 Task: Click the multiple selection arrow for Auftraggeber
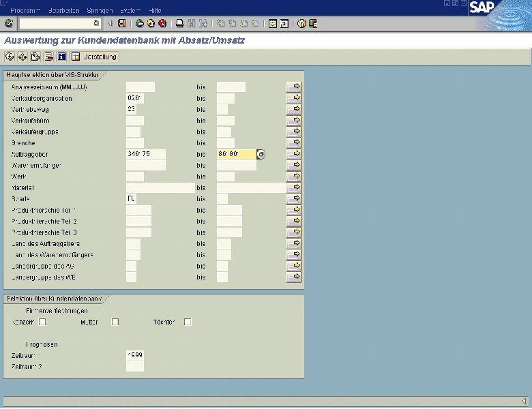point(294,154)
